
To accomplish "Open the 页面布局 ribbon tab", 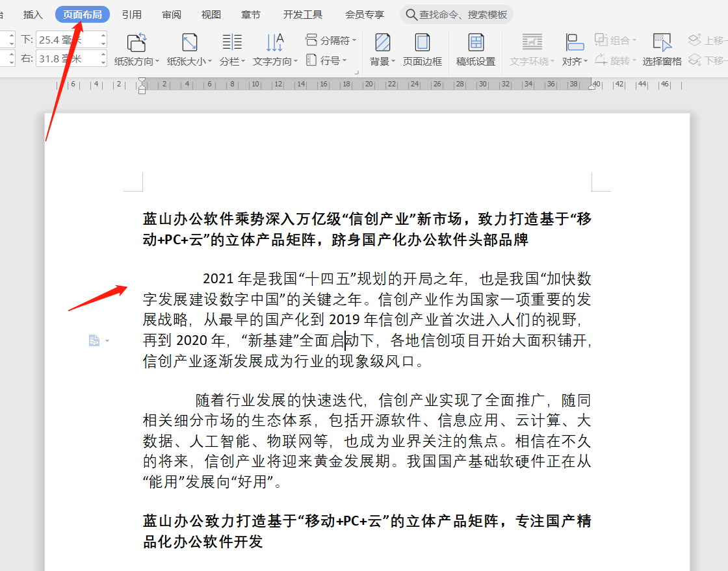I will click(x=82, y=14).
